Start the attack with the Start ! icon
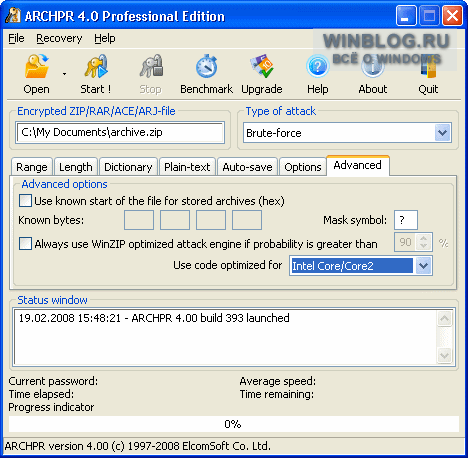The width and height of the screenshot is (468, 458). click(x=96, y=66)
